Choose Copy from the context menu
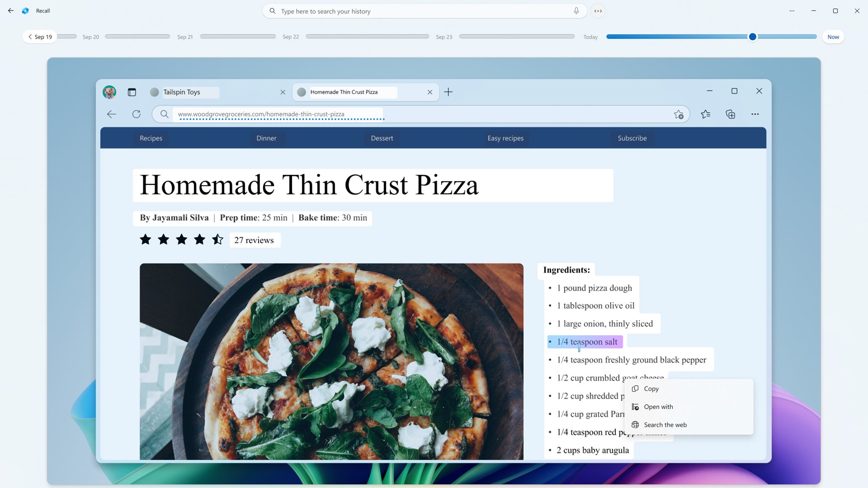The height and width of the screenshot is (488, 868). (689, 389)
